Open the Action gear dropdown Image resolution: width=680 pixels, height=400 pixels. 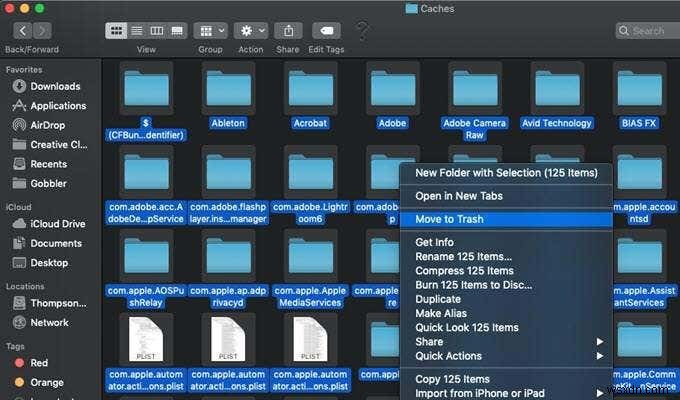click(x=250, y=31)
